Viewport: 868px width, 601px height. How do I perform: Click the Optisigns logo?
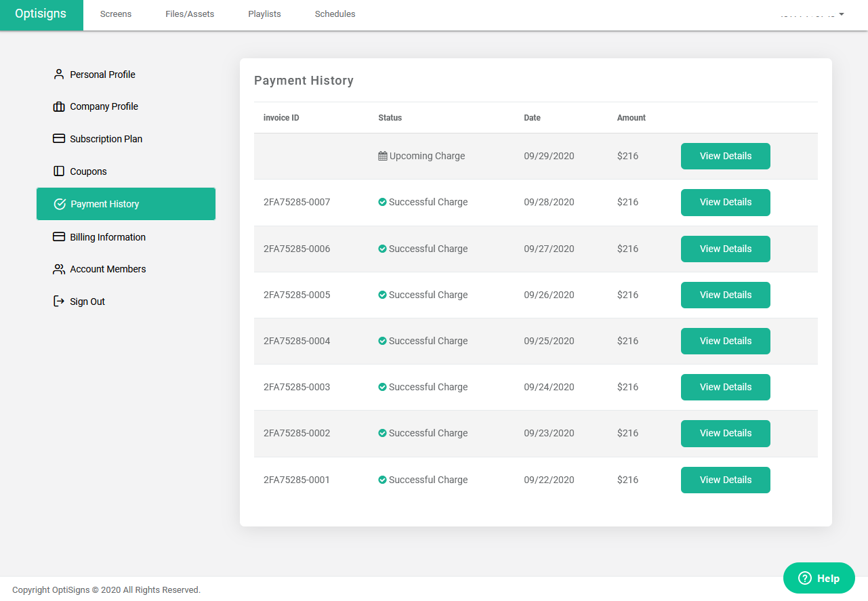coord(41,14)
